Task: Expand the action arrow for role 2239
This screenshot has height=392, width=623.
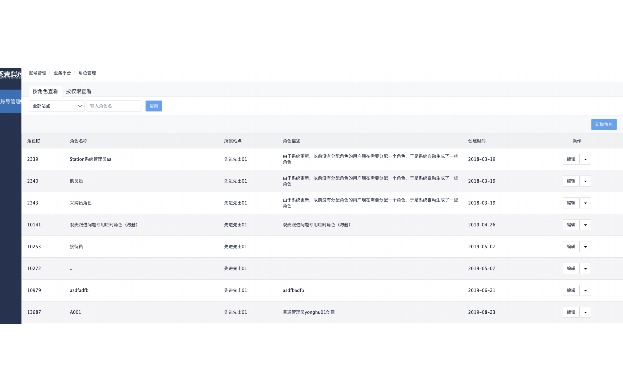Action: (x=585, y=159)
